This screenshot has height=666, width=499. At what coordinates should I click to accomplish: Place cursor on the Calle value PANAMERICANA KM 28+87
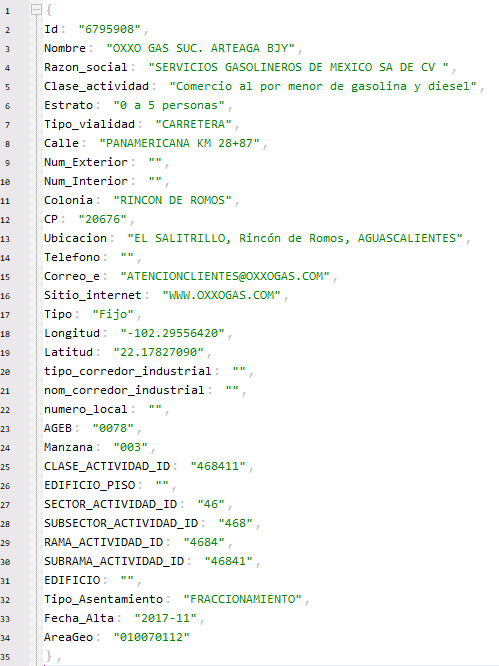[179, 143]
